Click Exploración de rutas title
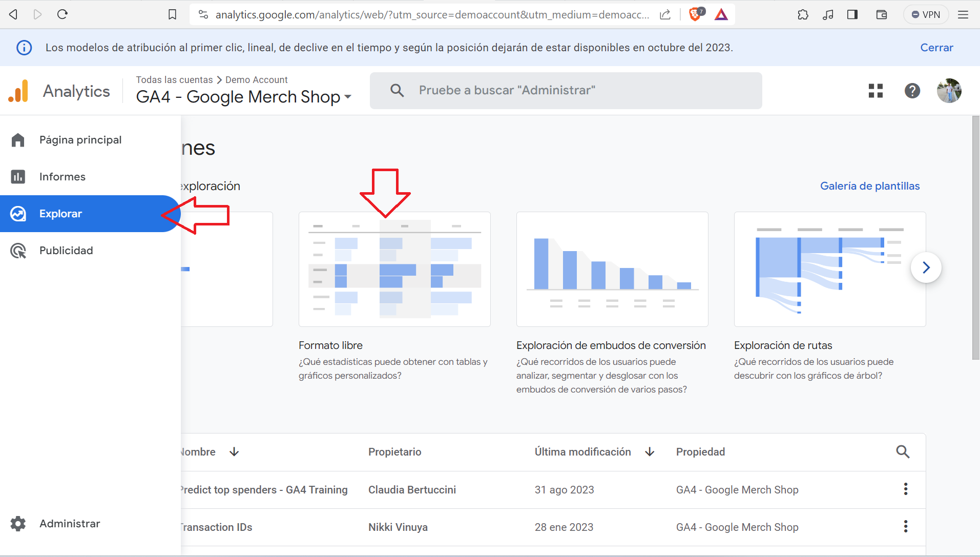The height and width of the screenshot is (557, 980). coord(783,345)
